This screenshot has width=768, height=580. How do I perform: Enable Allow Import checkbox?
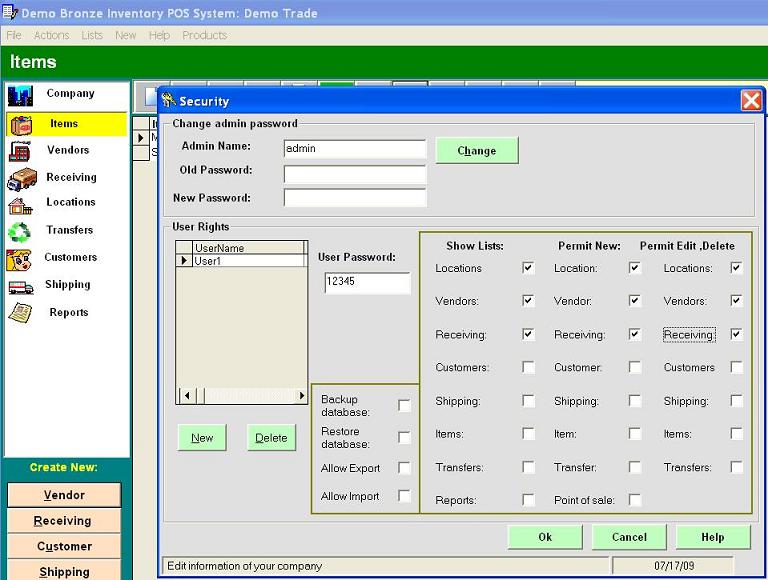point(404,496)
